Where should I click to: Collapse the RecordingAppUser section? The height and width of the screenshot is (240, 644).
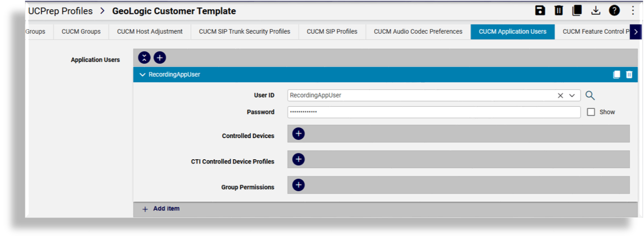(142, 75)
